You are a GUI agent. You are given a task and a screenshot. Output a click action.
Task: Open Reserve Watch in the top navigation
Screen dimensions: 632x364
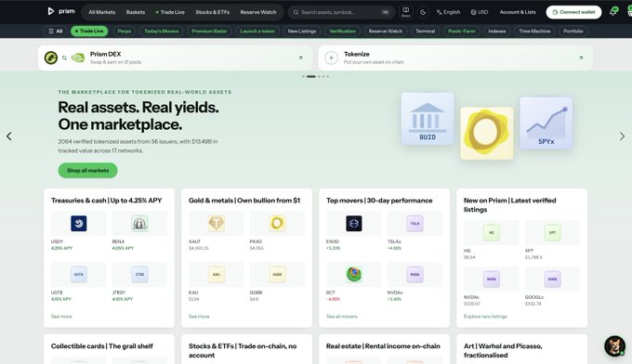pos(258,12)
